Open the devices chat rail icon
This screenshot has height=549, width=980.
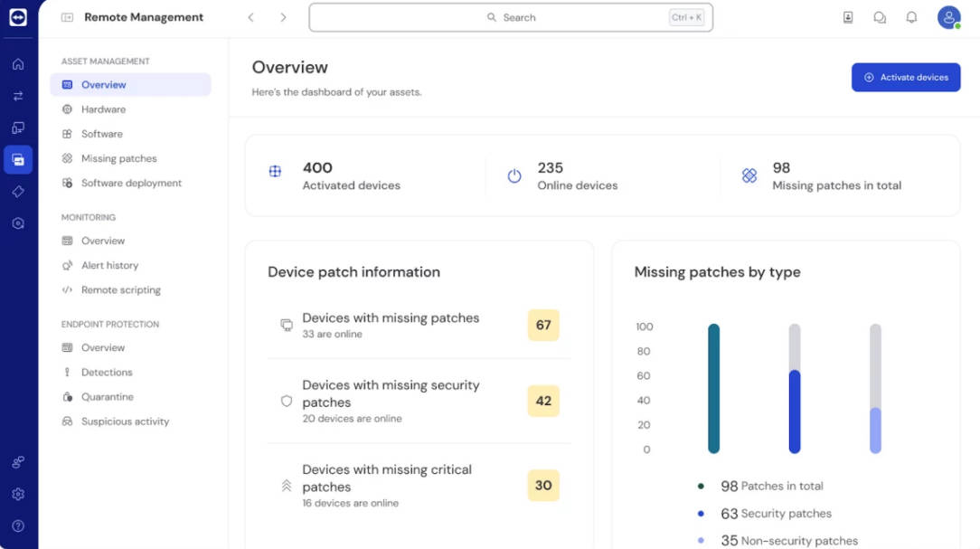tap(18, 128)
